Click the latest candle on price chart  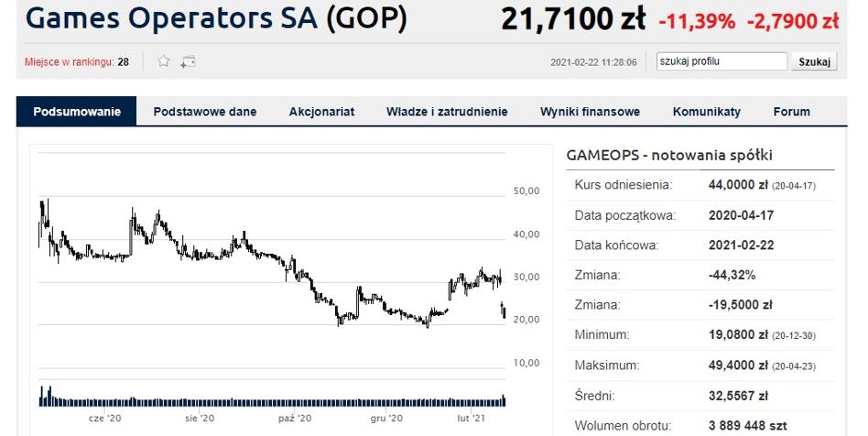coord(504,311)
